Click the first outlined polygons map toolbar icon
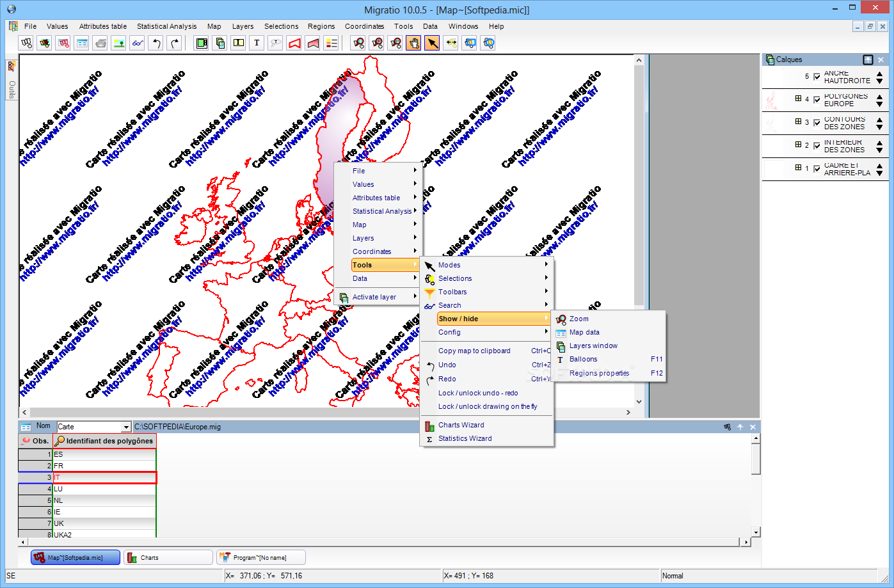894x588 pixels. [x=26, y=43]
